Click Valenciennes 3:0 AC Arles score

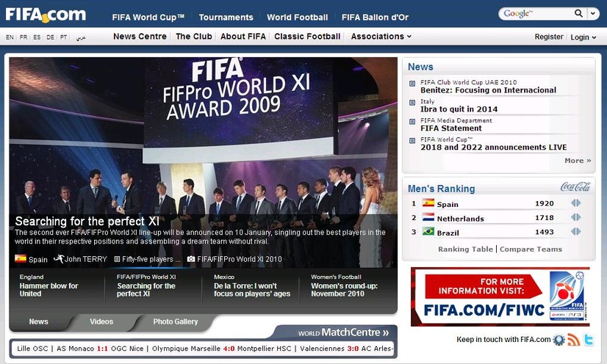(346, 349)
